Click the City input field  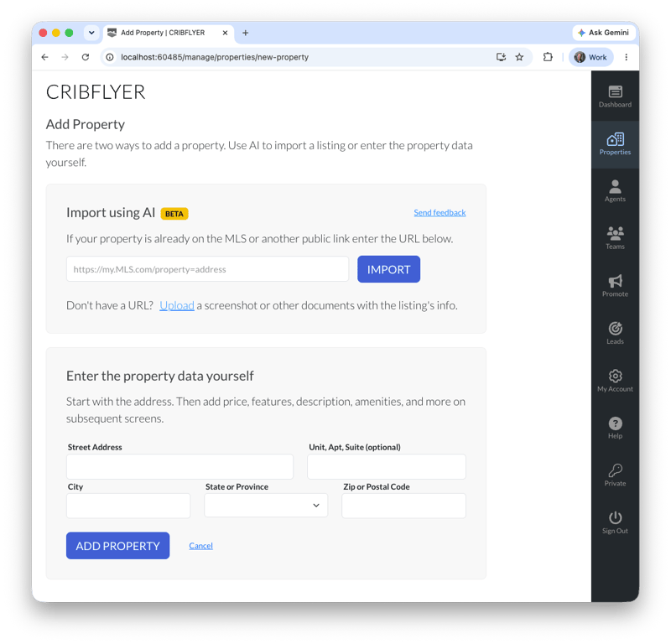coord(128,506)
